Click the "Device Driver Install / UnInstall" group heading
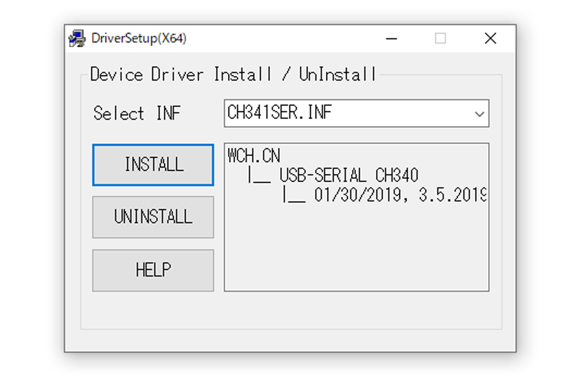This screenshot has width=588, height=392. pos(233,74)
